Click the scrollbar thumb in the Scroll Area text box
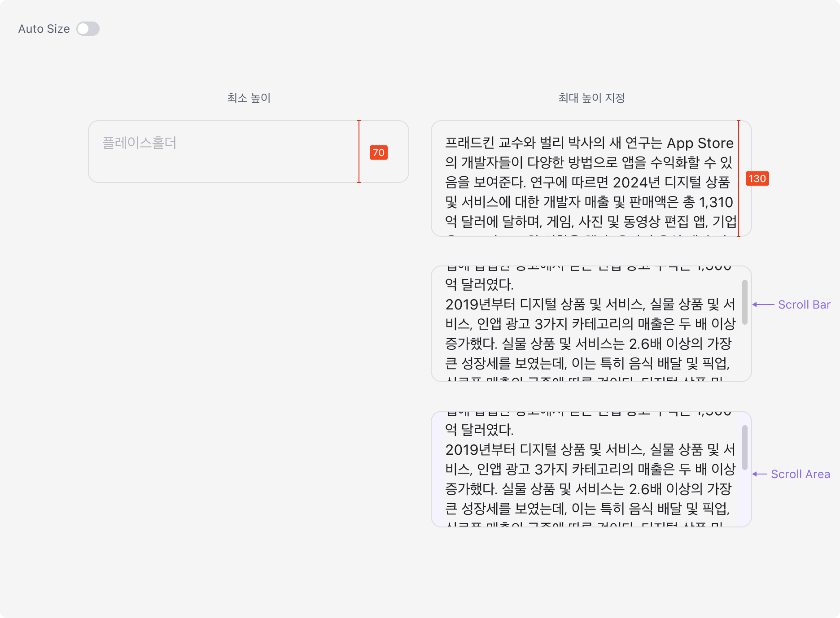This screenshot has width=840, height=618. pos(745,447)
